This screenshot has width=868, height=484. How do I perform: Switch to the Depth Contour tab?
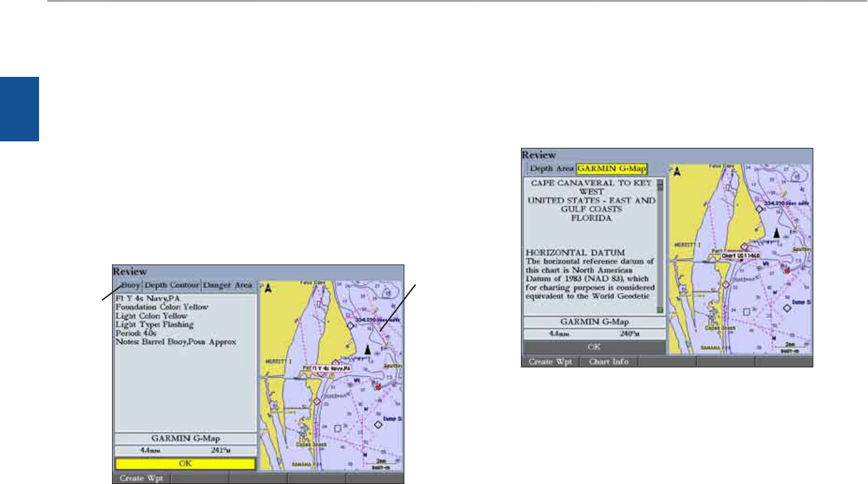click(x=172, y=286)
